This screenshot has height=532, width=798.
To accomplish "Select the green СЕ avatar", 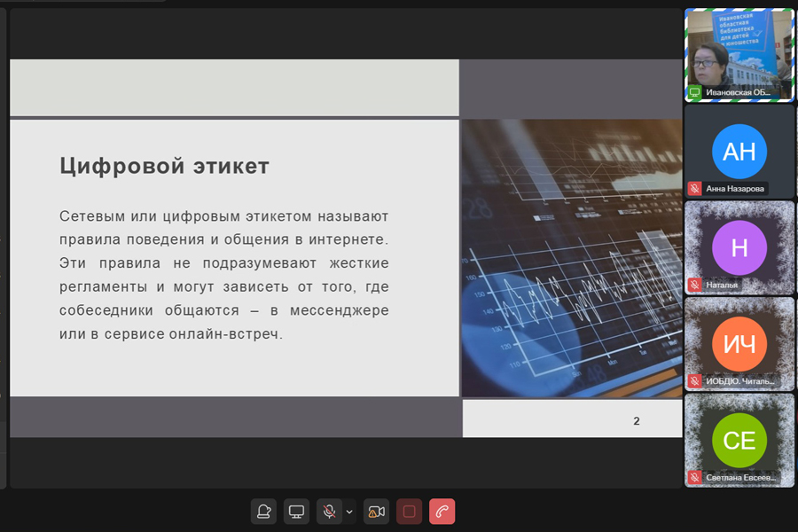I will pyautogui.click(x=739, y=440).
